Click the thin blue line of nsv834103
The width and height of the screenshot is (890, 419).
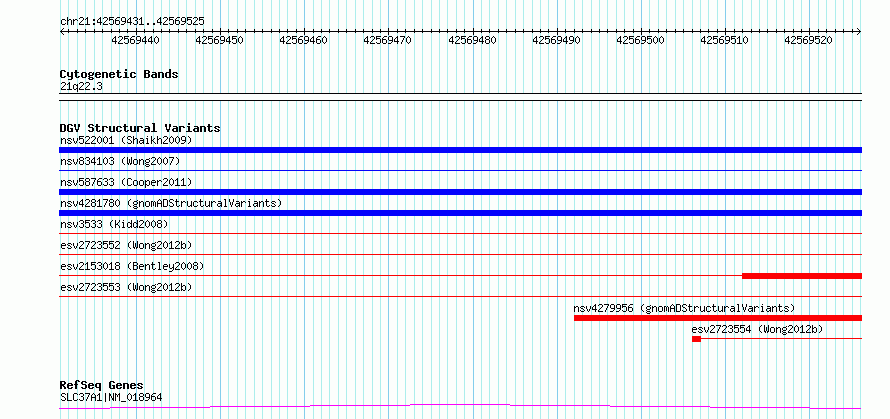460,170
